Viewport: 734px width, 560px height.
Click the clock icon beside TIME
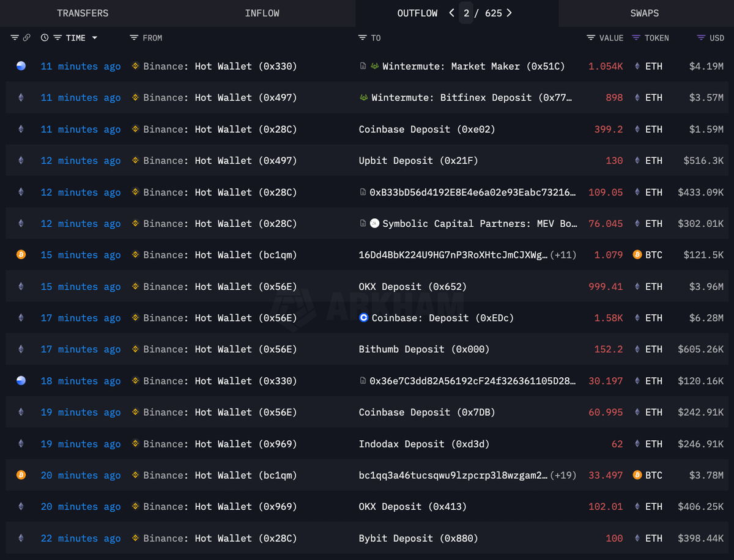pos(45,38)
